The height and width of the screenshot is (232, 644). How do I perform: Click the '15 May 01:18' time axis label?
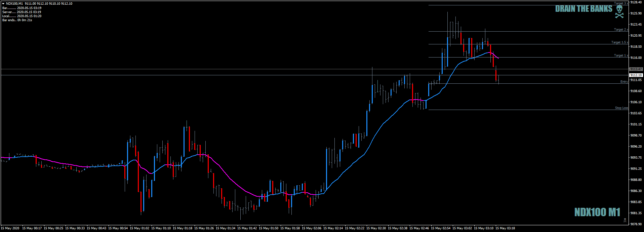(183, 228)
